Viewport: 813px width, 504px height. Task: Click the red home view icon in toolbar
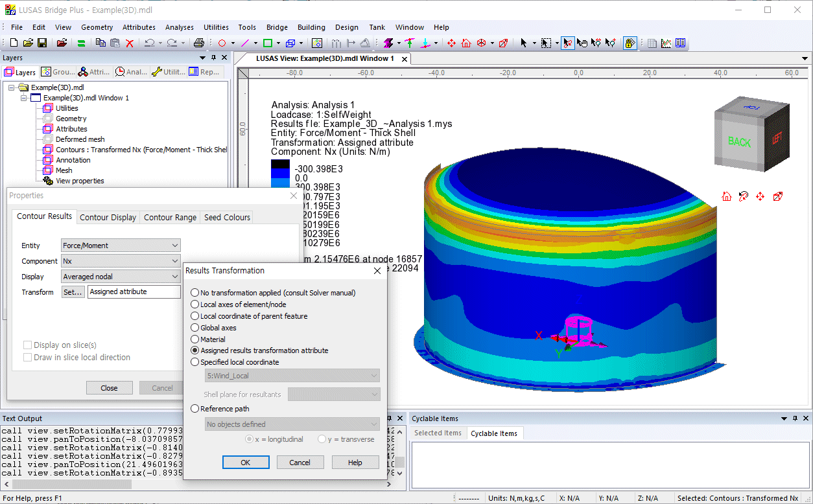click(466, 43)
